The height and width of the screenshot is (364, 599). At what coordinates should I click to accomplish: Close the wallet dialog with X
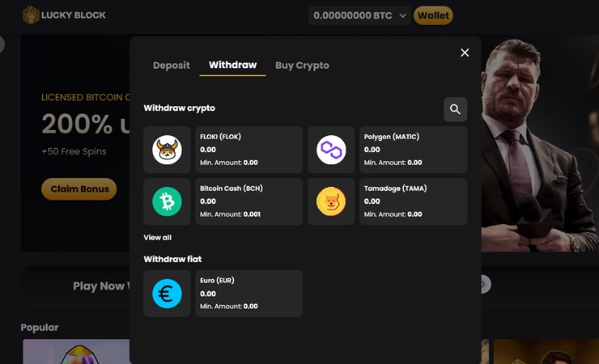click(x=465, y=53)
